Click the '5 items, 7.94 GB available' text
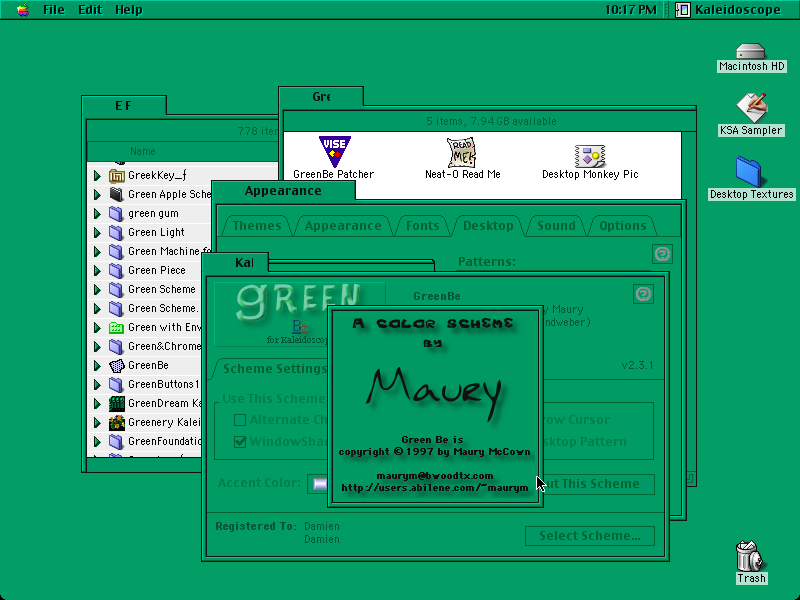Screen dimensions: 800x600 (x=491, y=121)
